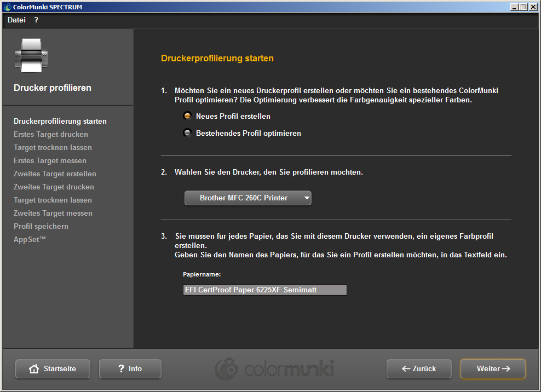Go to Startseite with the home button
Viewport: 541px width, 392px height.
[x=53, y=368]
